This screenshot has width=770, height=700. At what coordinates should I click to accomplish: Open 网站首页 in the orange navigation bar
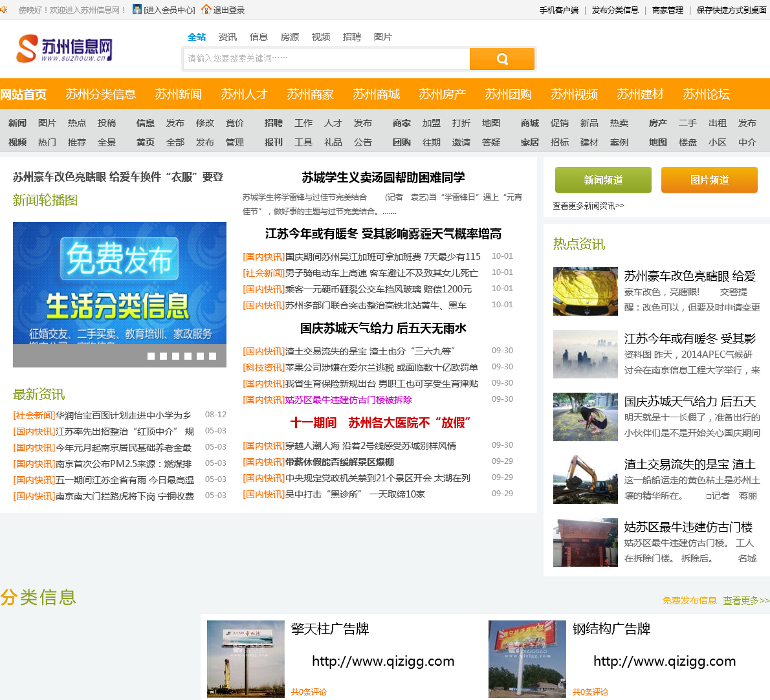click(23, 94)
